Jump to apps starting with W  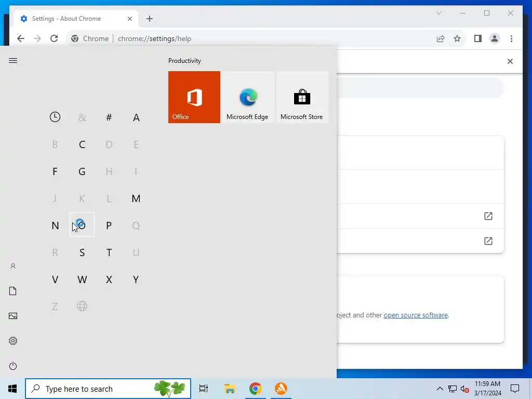point(82,280)
